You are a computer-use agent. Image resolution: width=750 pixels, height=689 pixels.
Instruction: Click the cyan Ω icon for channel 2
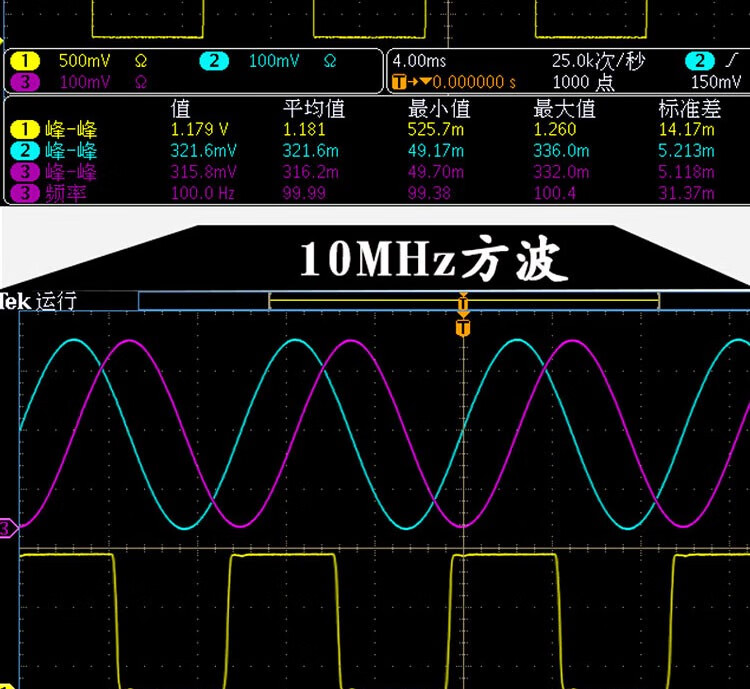tap(330, 61)
